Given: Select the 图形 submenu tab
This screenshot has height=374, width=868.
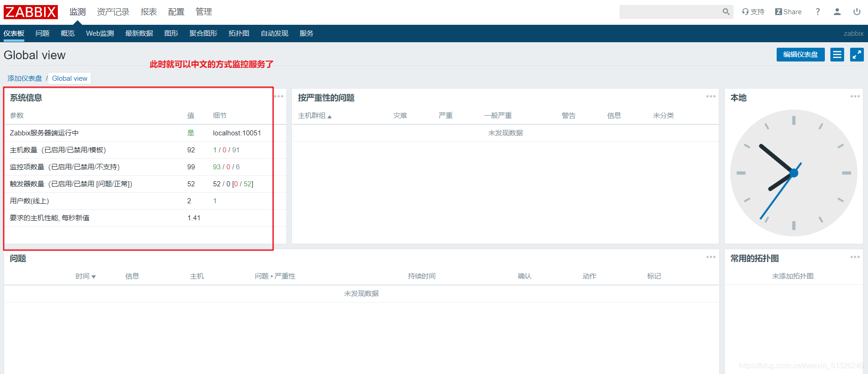Looking at the screenshot, I should (171, 33).
